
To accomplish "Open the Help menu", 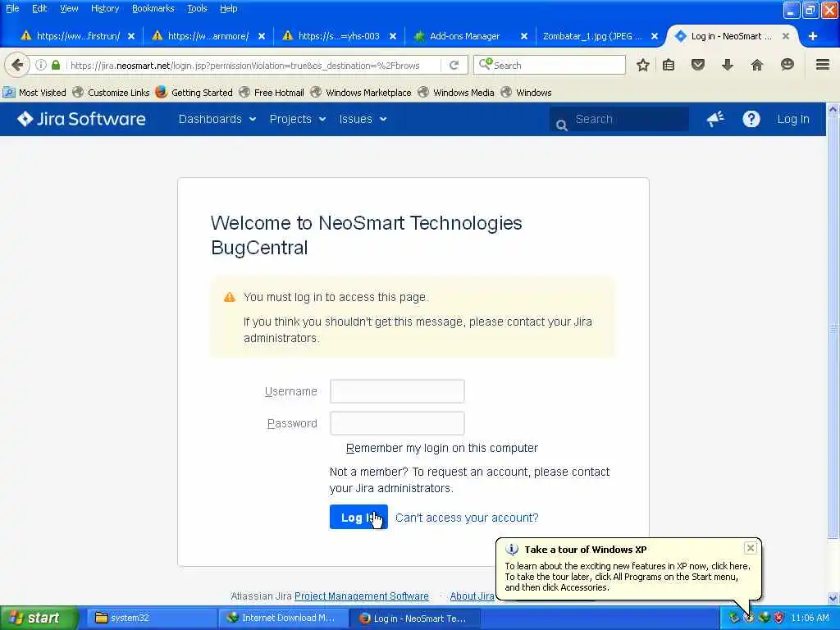I will (228, 8).
